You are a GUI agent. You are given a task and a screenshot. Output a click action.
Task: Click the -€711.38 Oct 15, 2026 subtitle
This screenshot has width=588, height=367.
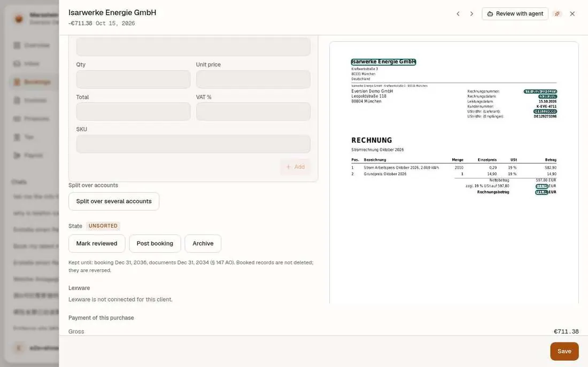coord(102,24)
